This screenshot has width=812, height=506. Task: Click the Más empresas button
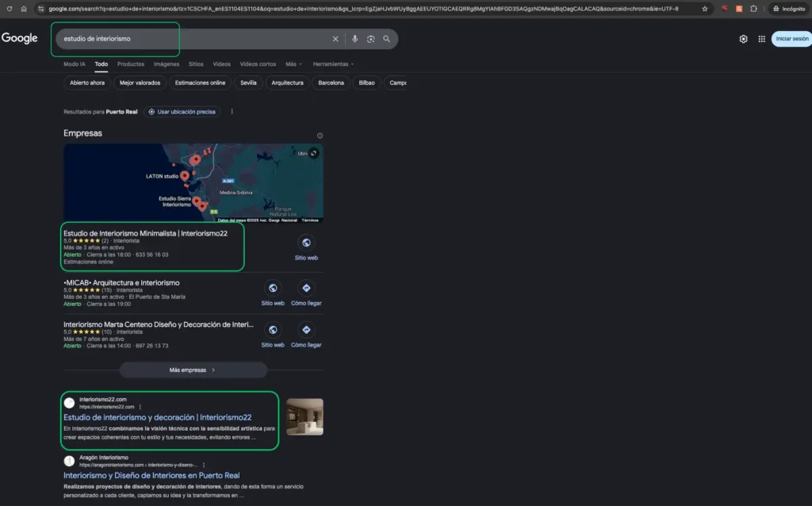[193, 370]
